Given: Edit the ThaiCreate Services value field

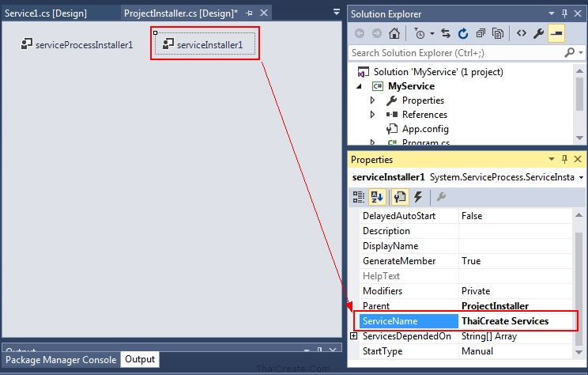Looking at the screenshot, I should (515, 321).
